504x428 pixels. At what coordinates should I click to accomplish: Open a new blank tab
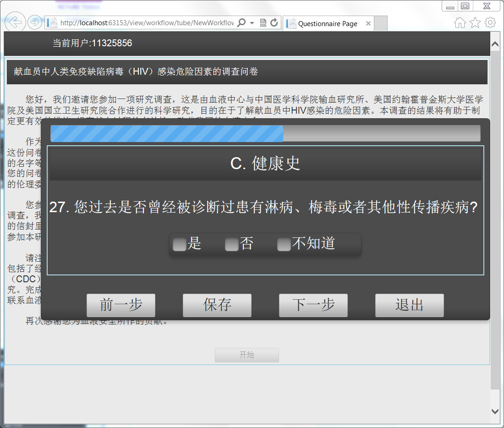pyautogui.click(x=381, y=23)
